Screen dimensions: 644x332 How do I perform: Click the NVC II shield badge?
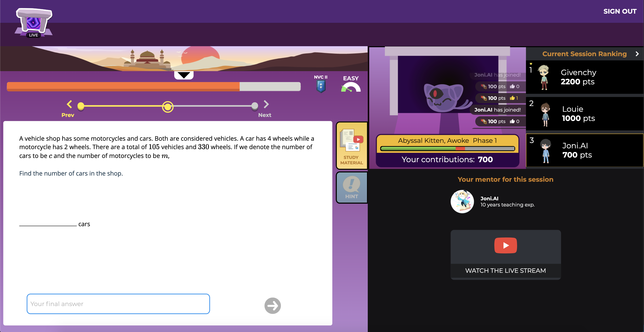[x=321, y=86]
